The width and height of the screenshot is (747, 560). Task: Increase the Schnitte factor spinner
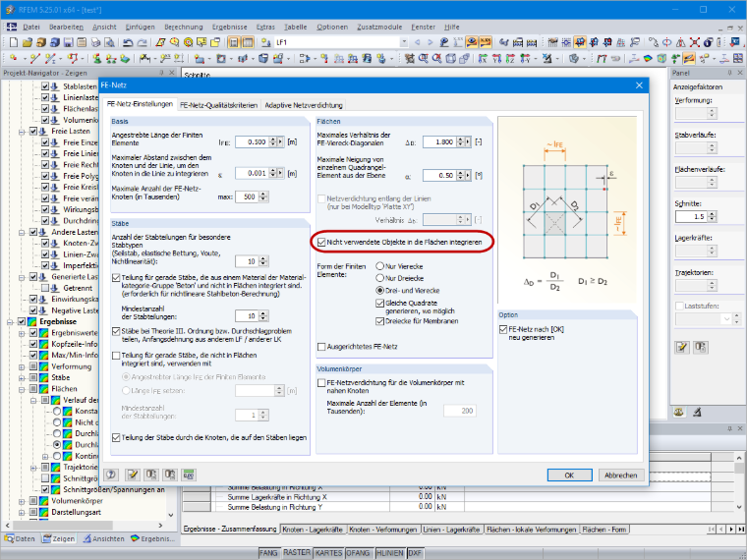click(x=712, y=214)
